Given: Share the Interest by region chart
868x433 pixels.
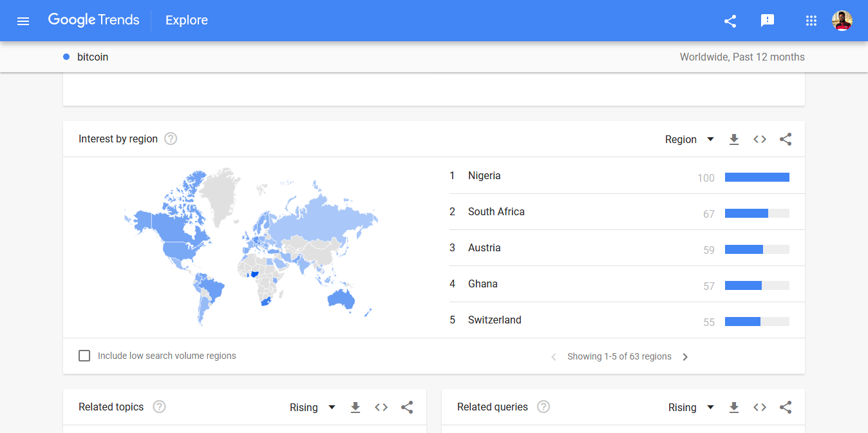Looking at the screenshot, I should 786,139.
